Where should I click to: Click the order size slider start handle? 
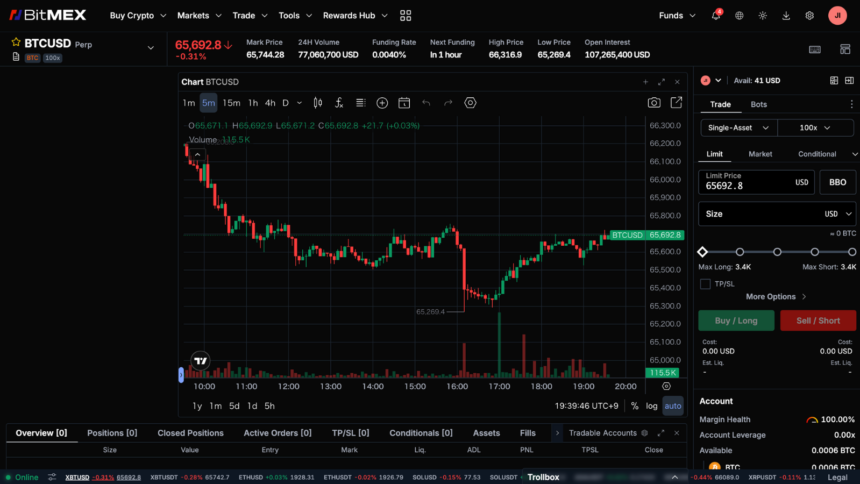[703, 252]
